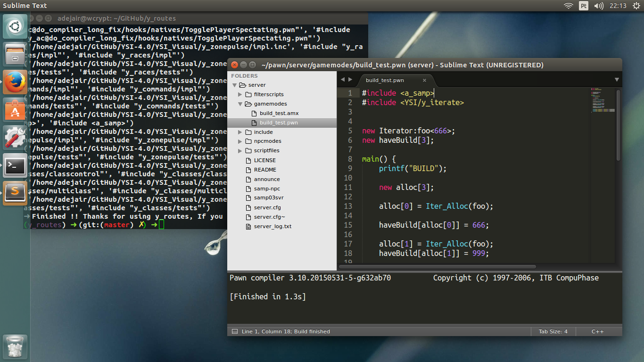This screenshot has width=644, height=362.
Task: Click the Sublime Text launcher icon
Action: 15,193
